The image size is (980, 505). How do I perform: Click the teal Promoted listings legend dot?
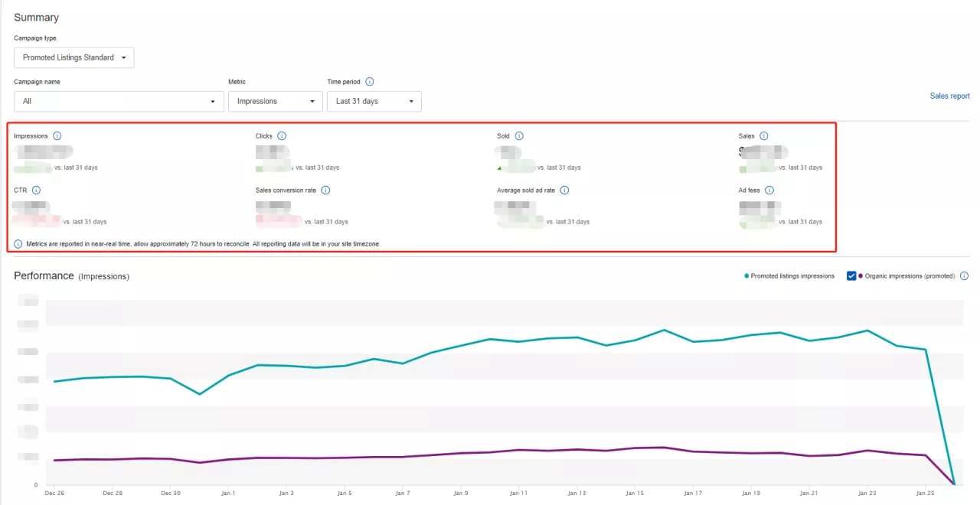(746, 276)
